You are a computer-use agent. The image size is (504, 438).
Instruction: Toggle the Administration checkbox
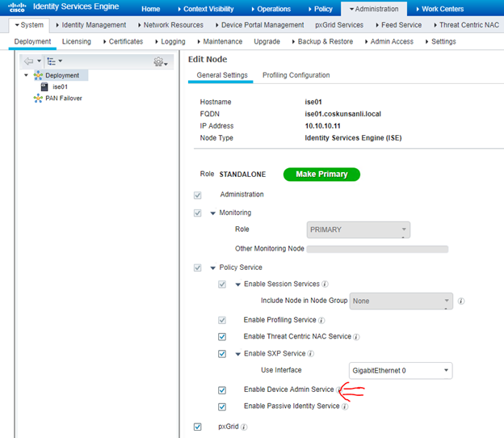tap(198, 196)
